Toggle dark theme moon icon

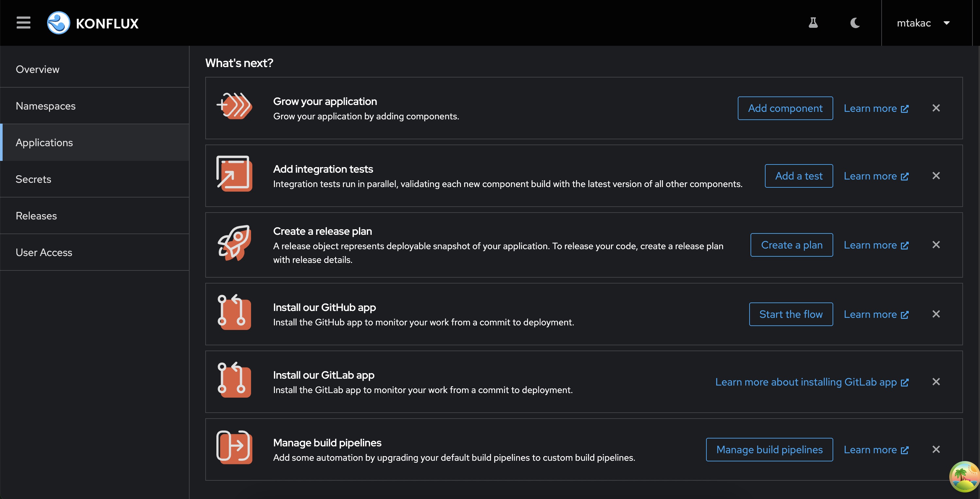coord(855,23)
